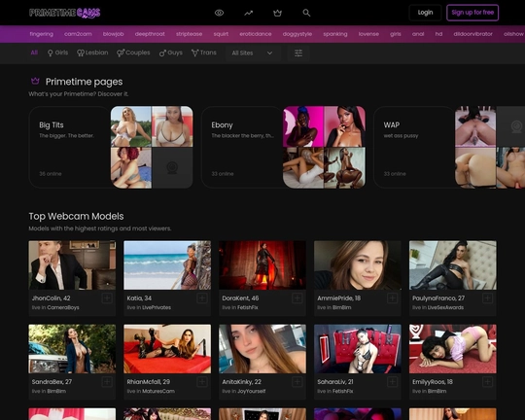Image resolution: width=525 pixels, height=420 pixels.
Task: Open JhonColin's thumbnail
Action: (72, 264)
